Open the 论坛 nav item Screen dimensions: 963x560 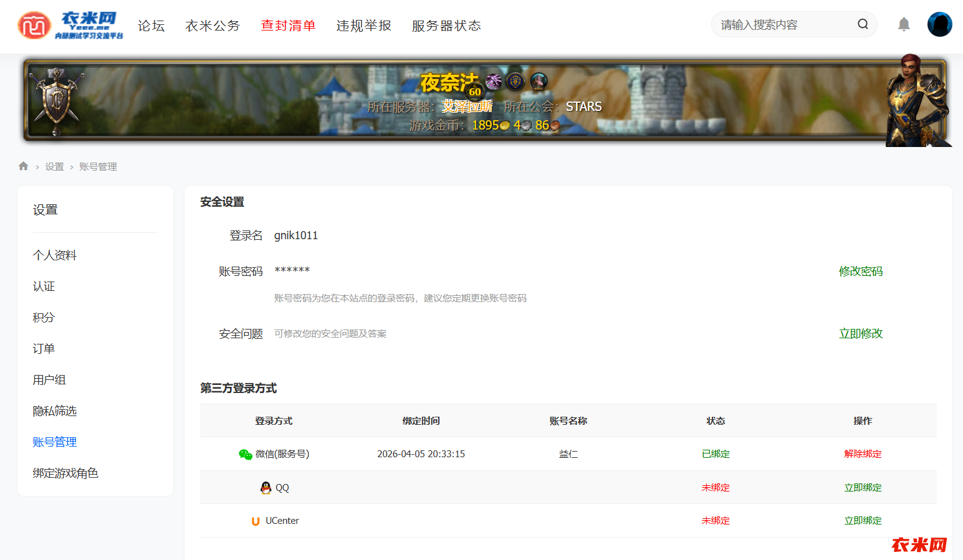click(151, 26)
